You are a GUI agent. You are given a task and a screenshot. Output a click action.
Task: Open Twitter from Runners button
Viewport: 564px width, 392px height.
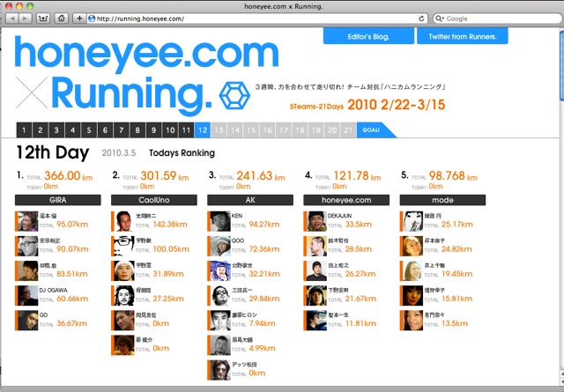tap(462, 36)
